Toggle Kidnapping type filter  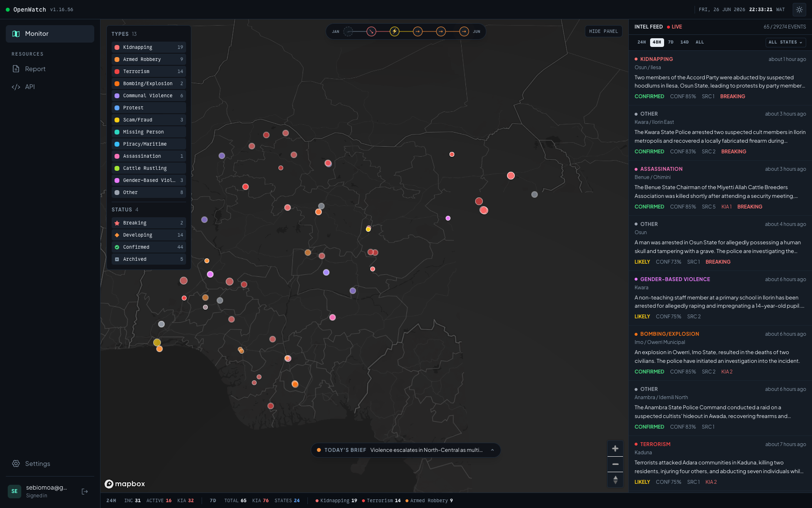pos(149,47)
